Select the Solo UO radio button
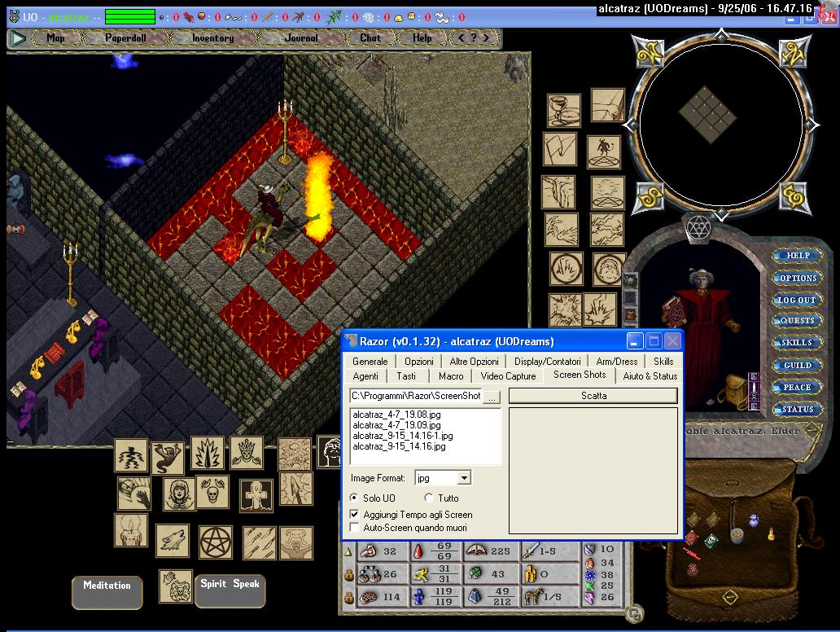The image size is (840, 632). tap(353, 498)
